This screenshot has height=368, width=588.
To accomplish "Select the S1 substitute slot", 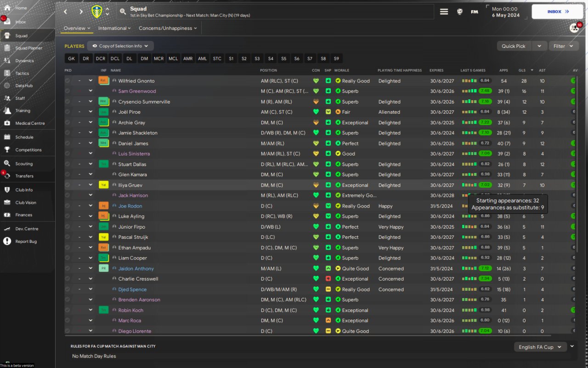I will [231, 58].
